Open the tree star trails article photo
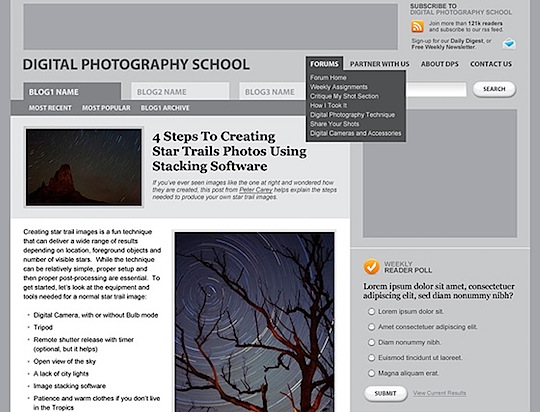 [254, 322]
